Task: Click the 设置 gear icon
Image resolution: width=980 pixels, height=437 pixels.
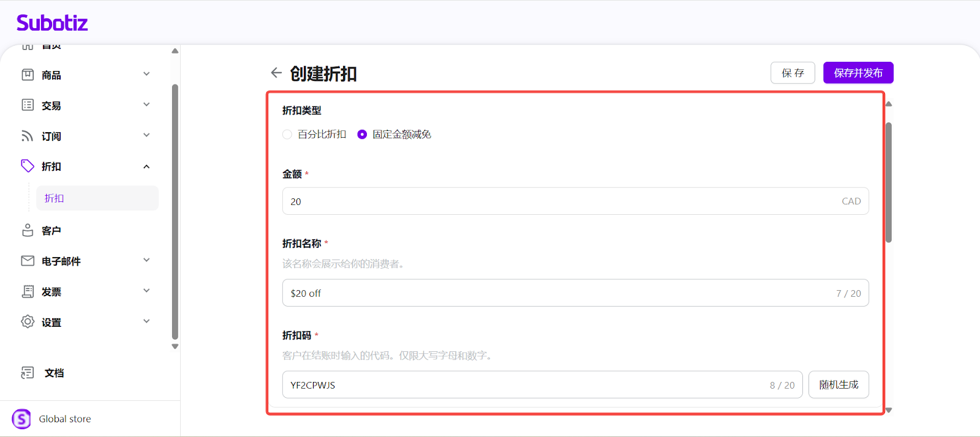Action: [x=28, y=322]
